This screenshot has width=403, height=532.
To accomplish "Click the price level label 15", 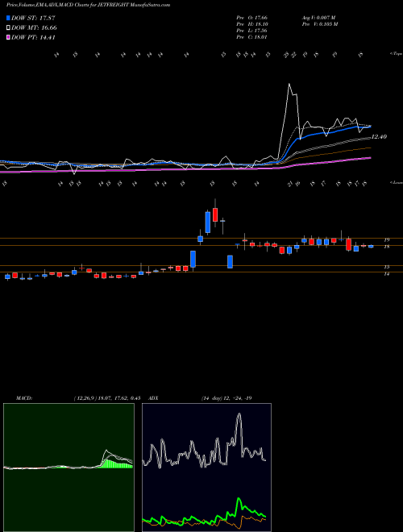I will tap(386, 267).
